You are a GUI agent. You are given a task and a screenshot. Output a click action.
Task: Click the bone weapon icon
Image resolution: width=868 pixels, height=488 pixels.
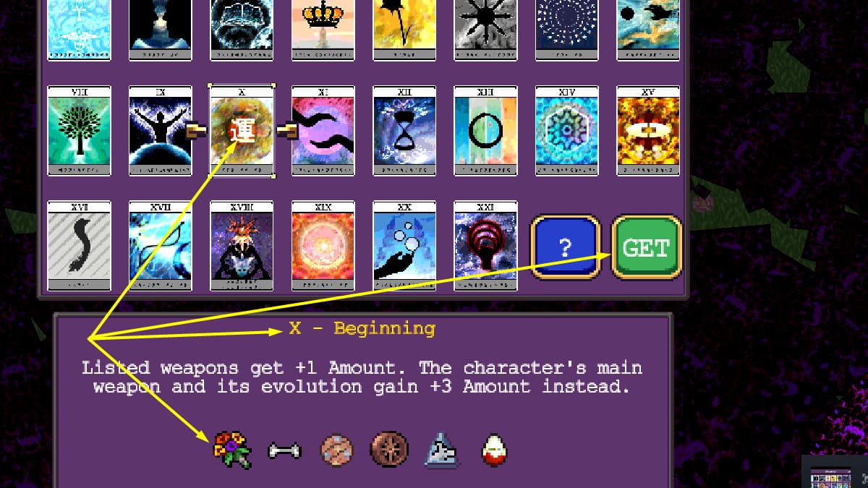point(284,451)
